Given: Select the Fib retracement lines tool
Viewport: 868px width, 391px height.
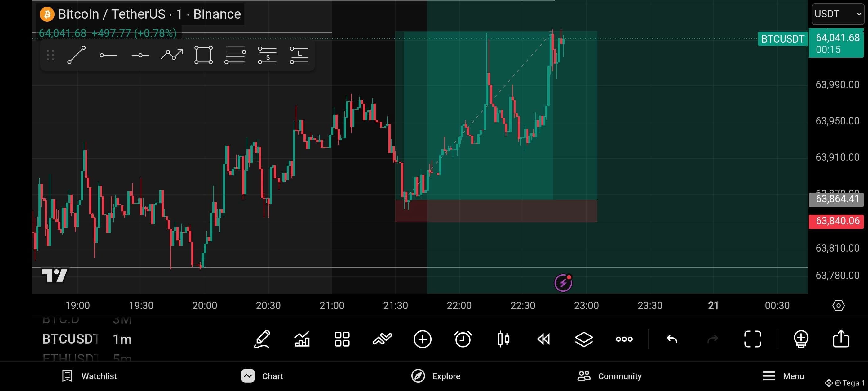Looking at the screenshot, I should click(x=235, y=55).
